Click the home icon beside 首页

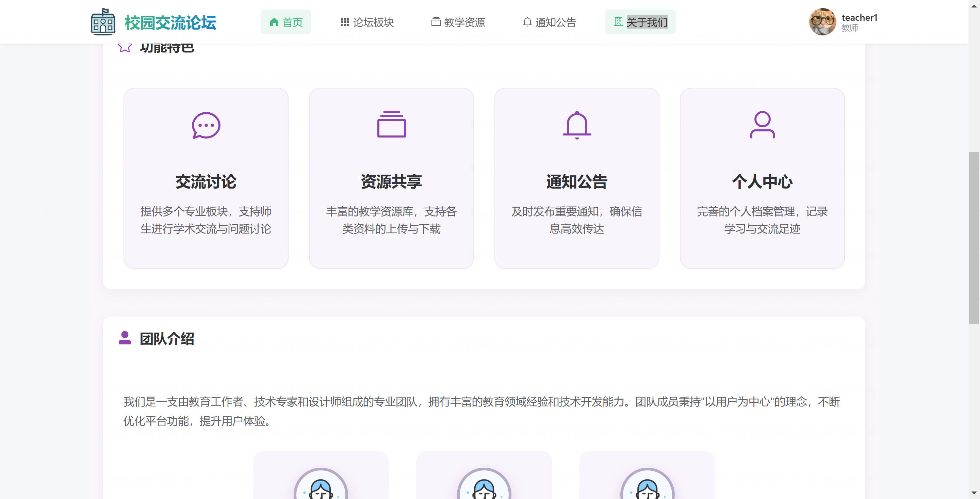pos(274,22)
